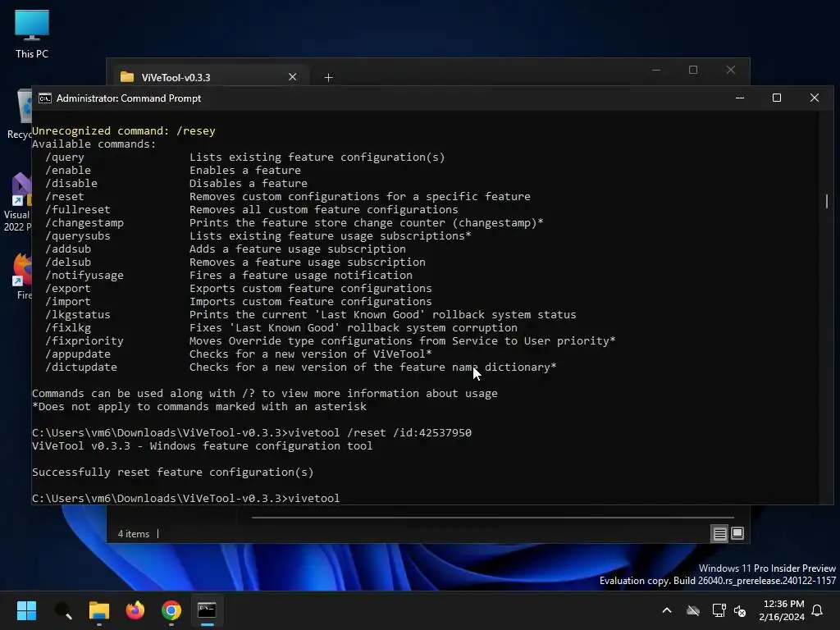Maximize the Command Prompt window
The width and height of the screenshot is (840, 630).
coord(777,98)
